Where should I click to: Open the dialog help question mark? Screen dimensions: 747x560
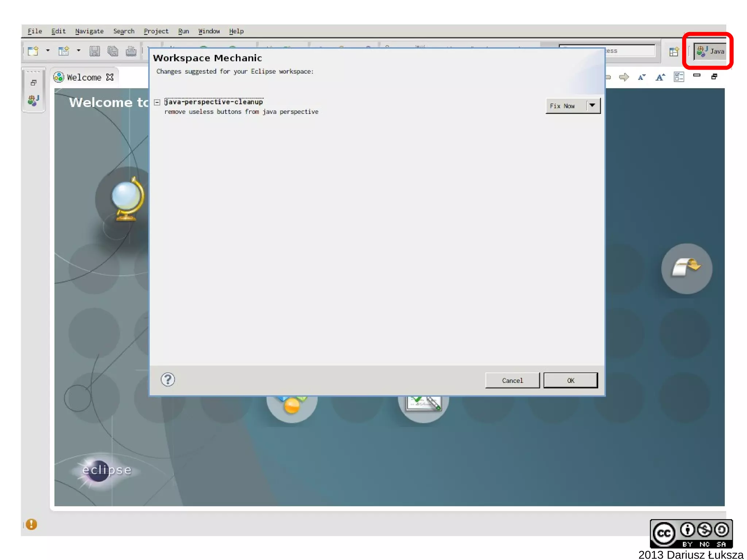[x=168, y=380]
